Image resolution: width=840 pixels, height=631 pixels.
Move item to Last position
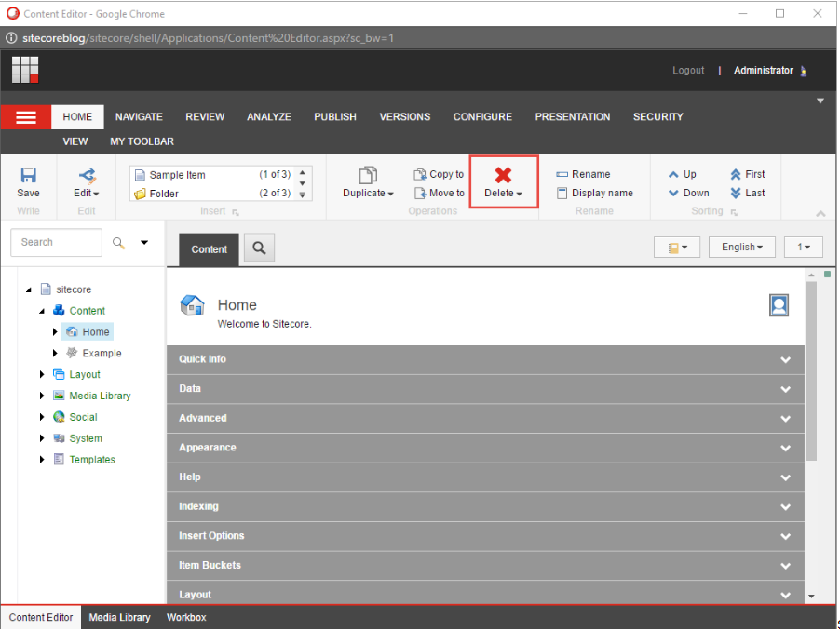(x=748, y=194)
